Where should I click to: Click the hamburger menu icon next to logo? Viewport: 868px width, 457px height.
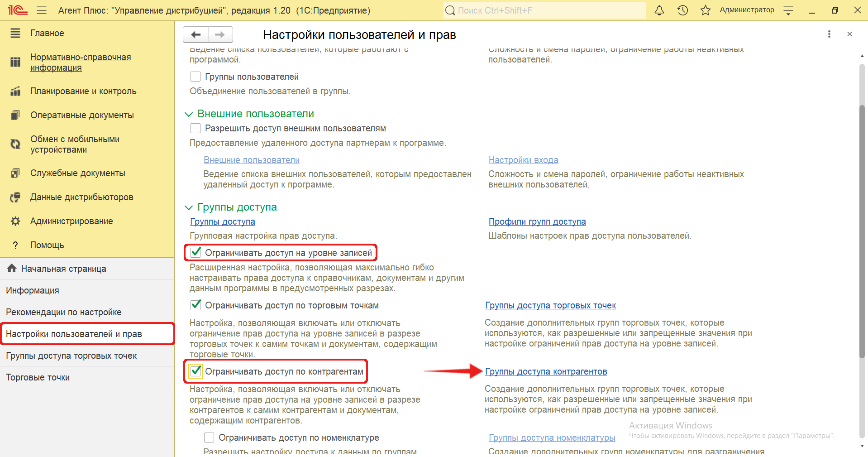[42, 10]
